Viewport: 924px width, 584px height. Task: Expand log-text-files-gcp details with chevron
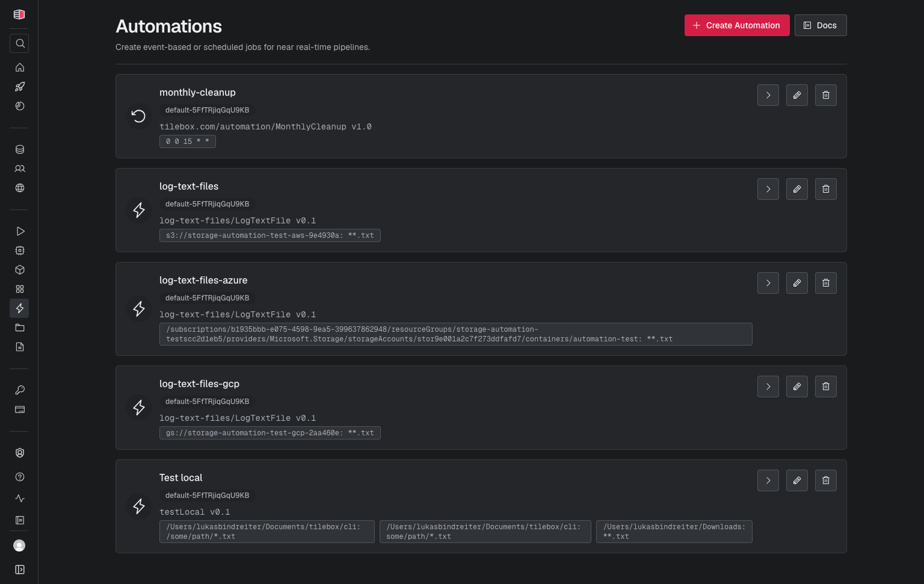click(768, 387)
